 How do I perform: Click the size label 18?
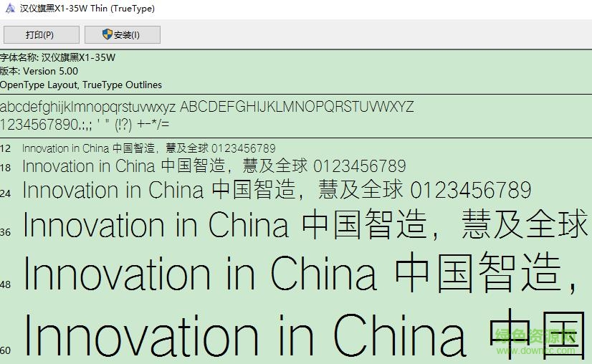pos(5,167)
